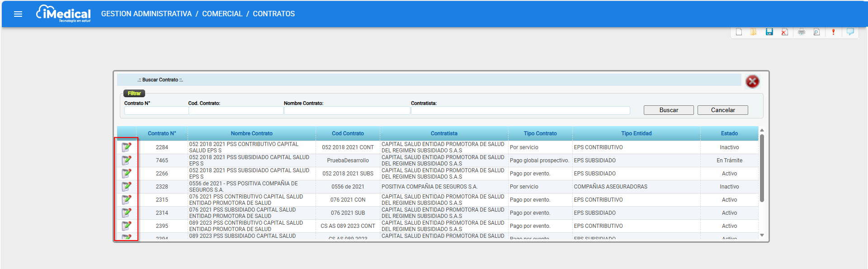This screenshot has height=269, width=868.
Task: Click code cell CS AS 089 2023 CONT
Action: pos(348,226)
